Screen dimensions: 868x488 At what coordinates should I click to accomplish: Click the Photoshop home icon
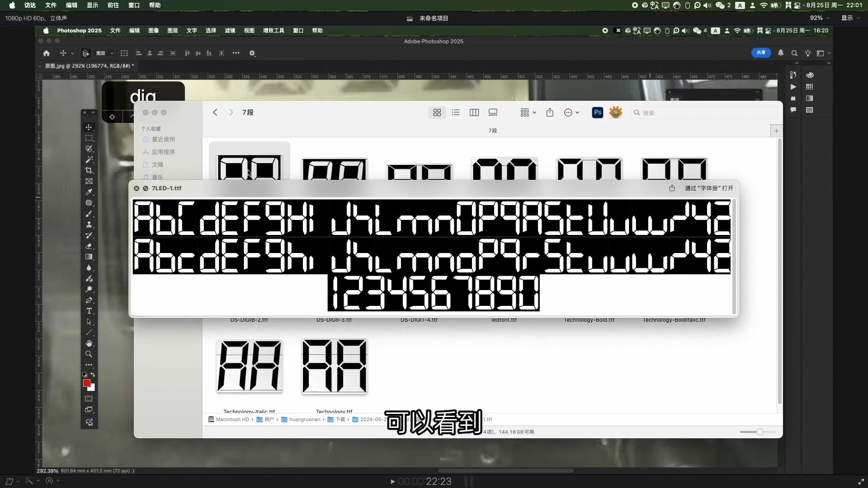pyautogui.click(x=46, y=53)
